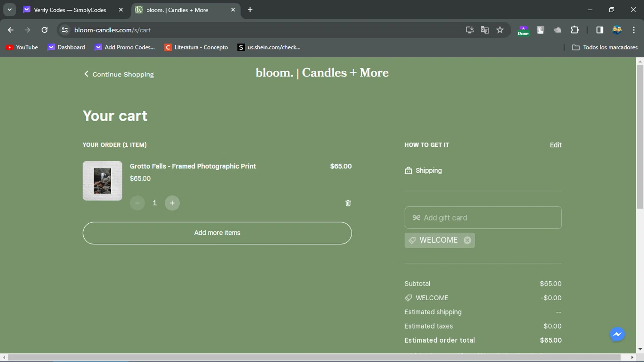Image resolution: width=644 pixels, height=362 pixels.
Task: Click the site information icon in address bar
Action: tap(65, 30)
